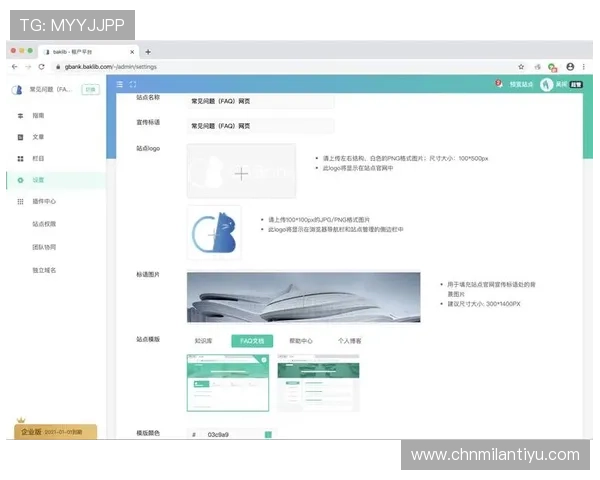The image size is (600, 480).
Task: Click the green 设置 gear icon
Action: (20, 180)
